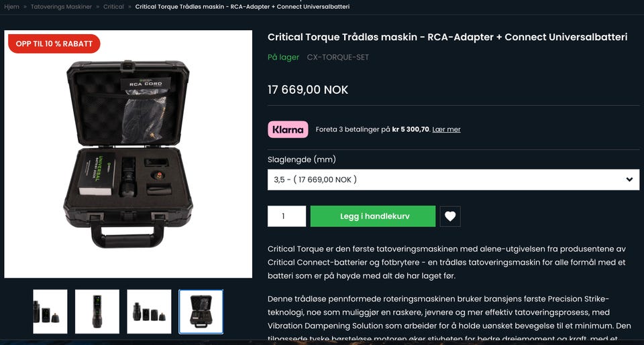Screen dimensions: 644x345
Task: Open Tatoverings Maskiner breadcrumb
Action: 61,7
